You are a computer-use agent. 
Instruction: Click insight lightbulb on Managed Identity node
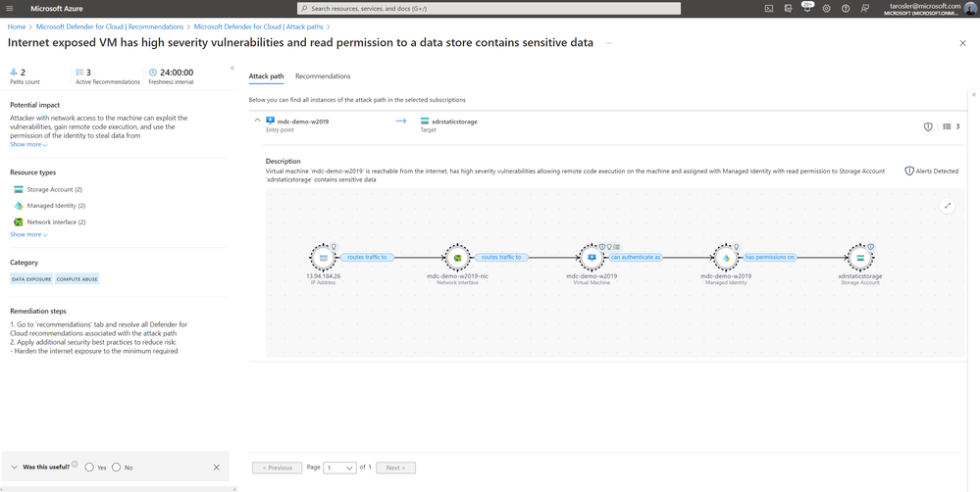pyautogui.click(x=737, y=247)
